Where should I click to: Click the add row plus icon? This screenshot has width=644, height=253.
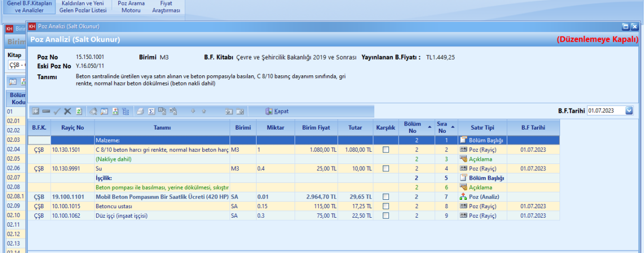click(36, 111)
